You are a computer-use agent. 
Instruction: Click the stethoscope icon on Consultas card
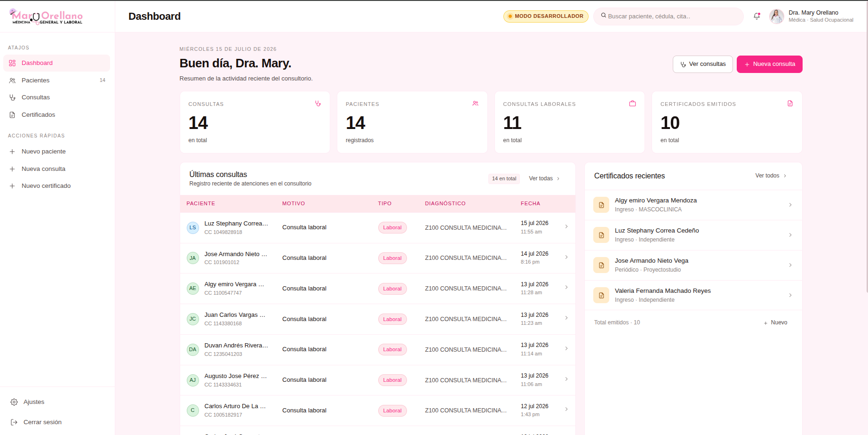pyautogui.click(x=318, y=104)
